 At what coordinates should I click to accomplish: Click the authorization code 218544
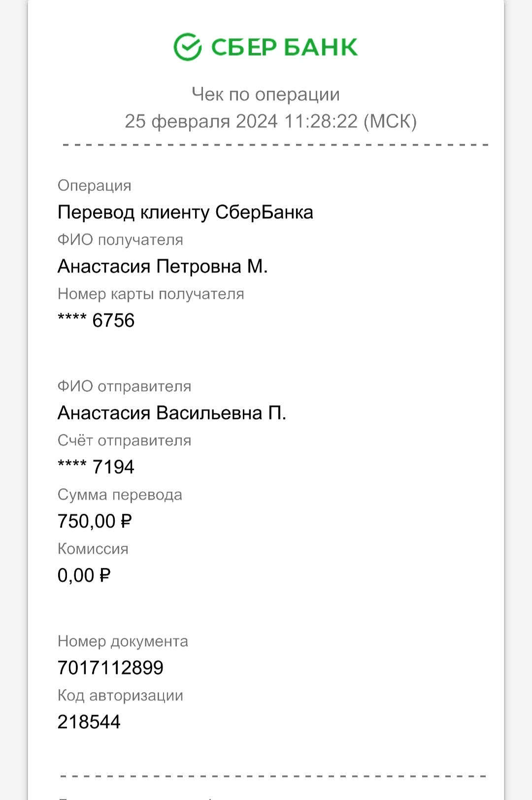[x=89, y=722]
